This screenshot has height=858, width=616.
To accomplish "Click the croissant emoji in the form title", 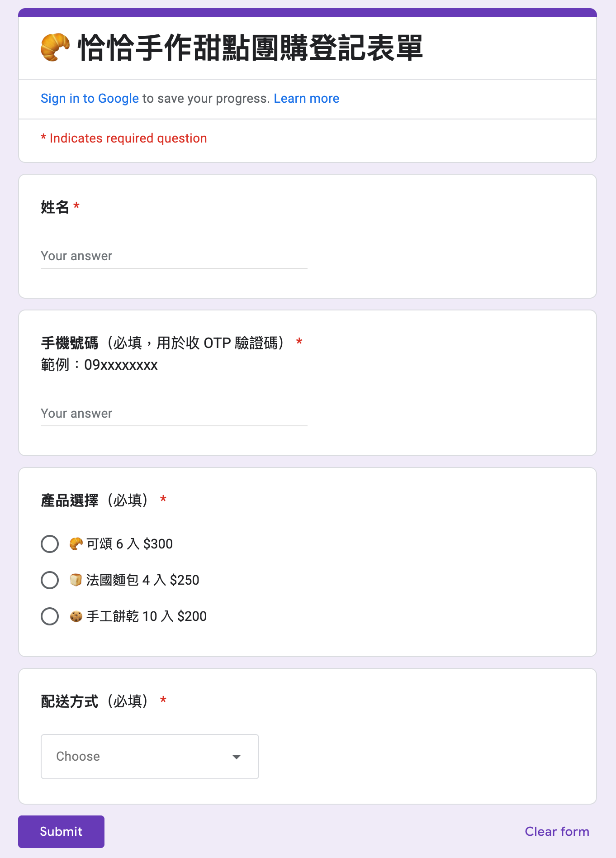I will click(x=55, y=48).
